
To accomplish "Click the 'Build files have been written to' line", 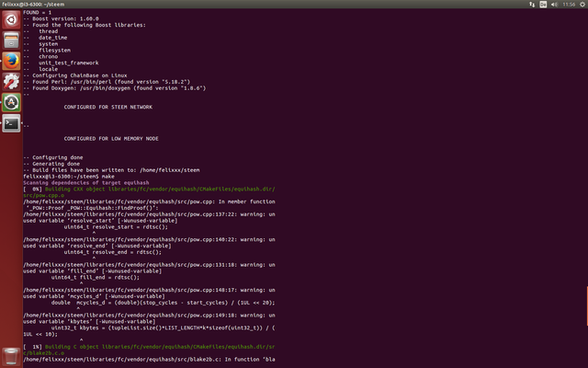I will coord(111,169).
